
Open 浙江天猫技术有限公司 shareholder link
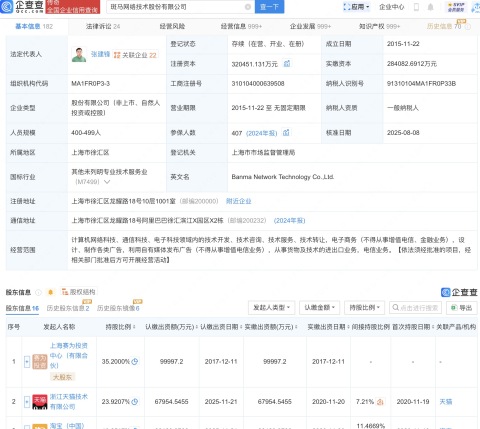click(69, 402)
